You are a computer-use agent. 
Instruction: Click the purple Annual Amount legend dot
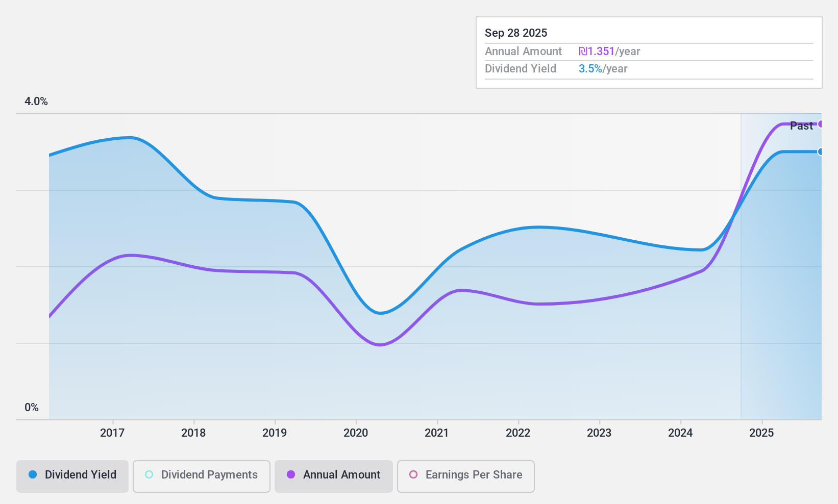coord(292,475)
